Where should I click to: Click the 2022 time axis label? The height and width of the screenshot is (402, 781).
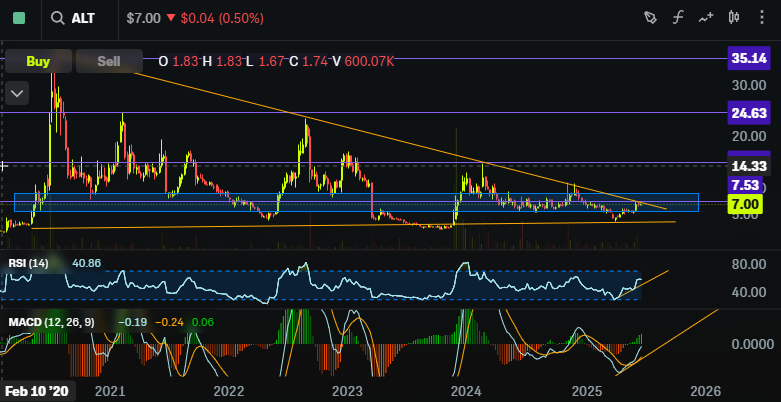click(x=228, y=391)
